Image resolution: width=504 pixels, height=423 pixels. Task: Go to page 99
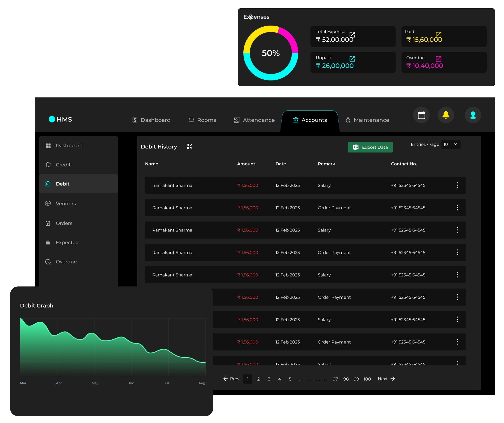pos(356,379)
